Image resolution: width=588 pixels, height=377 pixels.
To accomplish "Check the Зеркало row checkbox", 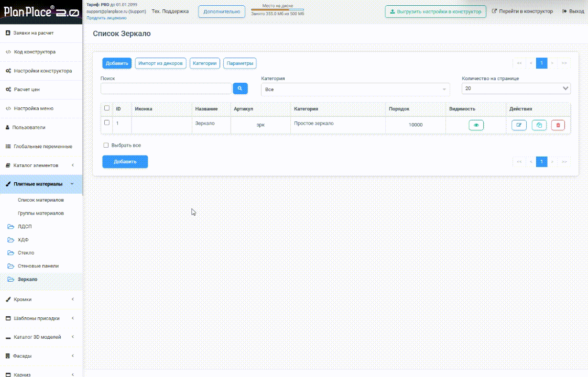I will [x=107, y=123].
